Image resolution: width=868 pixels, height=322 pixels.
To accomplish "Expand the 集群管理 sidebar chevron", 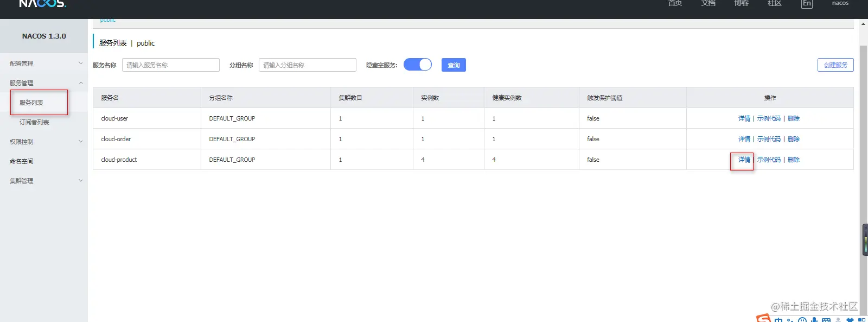I will (81, 181).
